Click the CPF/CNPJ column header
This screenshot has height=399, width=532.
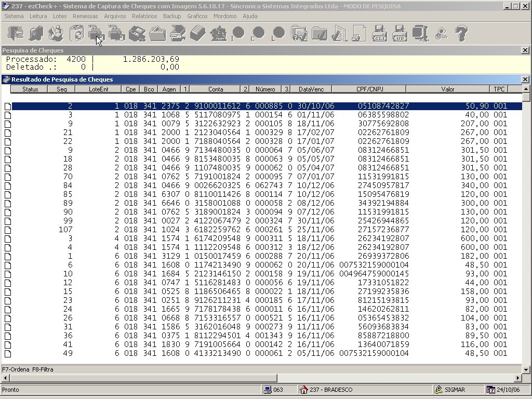coord(369,89)
